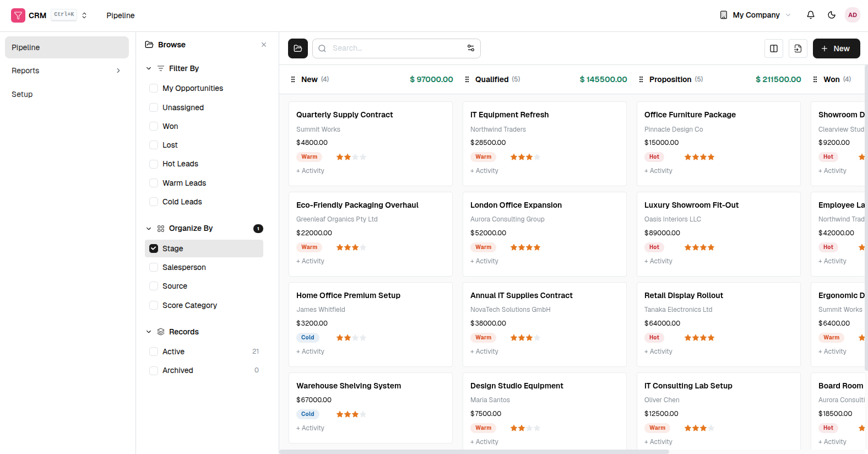This screenshot has width=868, height=454.
Task: Check the My Opportunities filter
Action: pos(154,88)
